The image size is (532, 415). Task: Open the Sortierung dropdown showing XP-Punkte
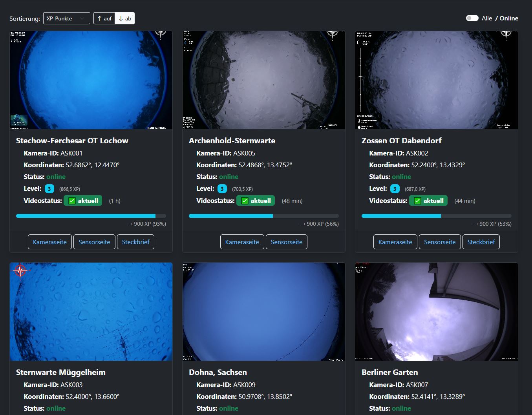pyautogui.click(x=66, y=18)
